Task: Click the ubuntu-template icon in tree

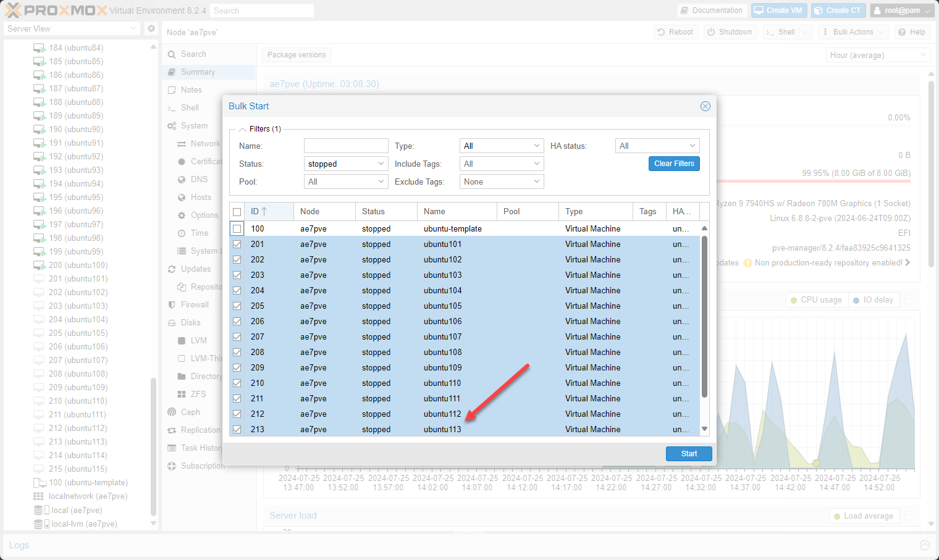Action: [40, 482]
